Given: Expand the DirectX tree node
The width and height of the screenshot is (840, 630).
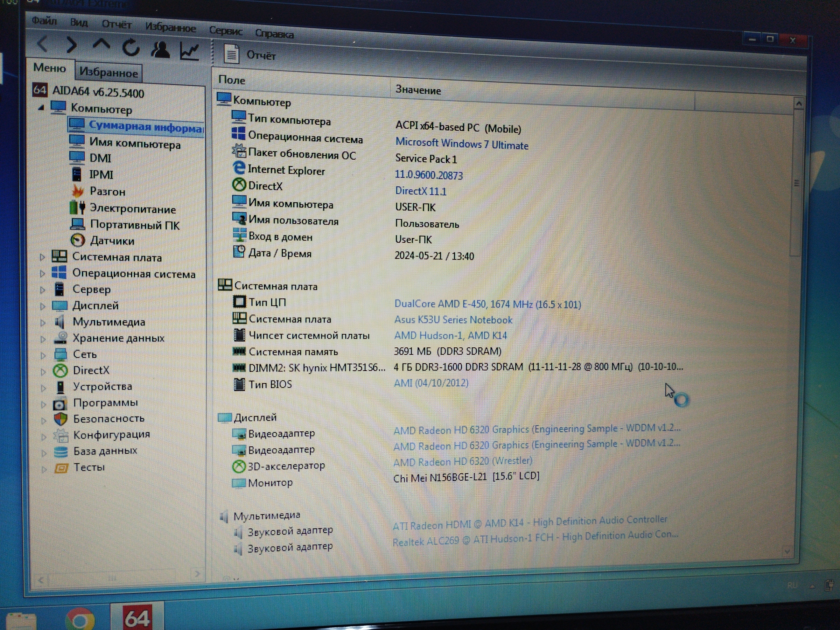Looking at the screenshot, I should pyautogui.click(x=43, y=371).
